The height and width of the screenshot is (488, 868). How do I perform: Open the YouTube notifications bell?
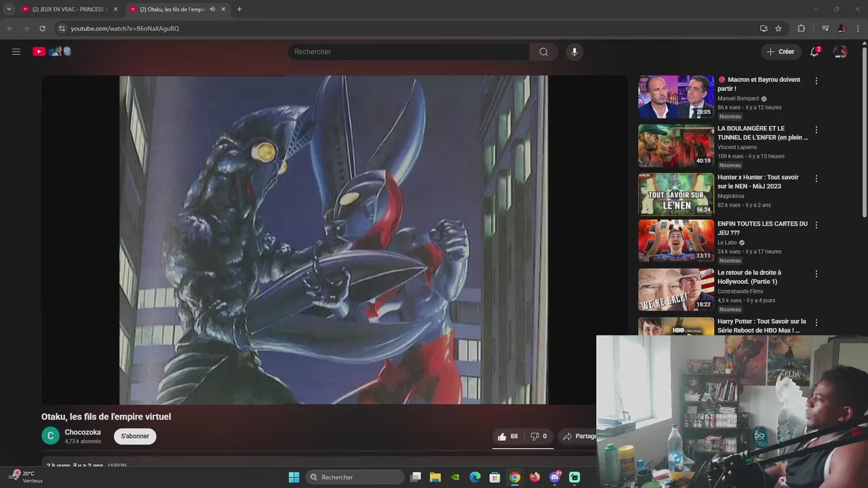[815, 52]
